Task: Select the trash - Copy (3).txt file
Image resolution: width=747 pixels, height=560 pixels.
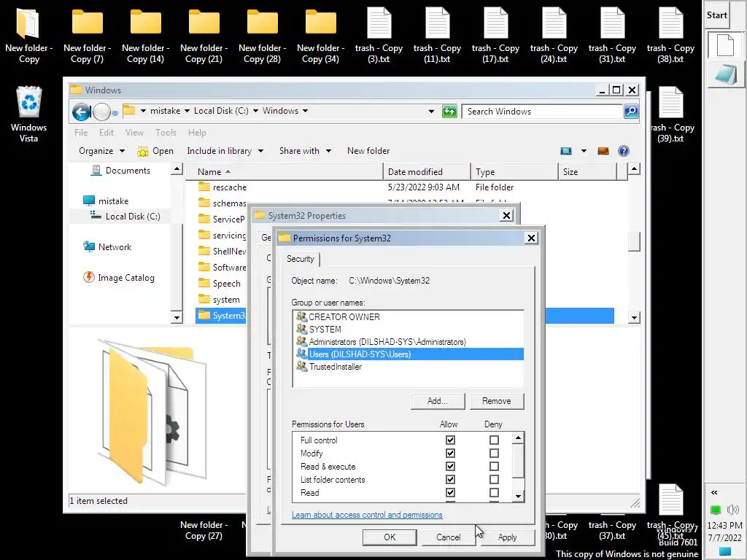Action: tap(379, 36)
